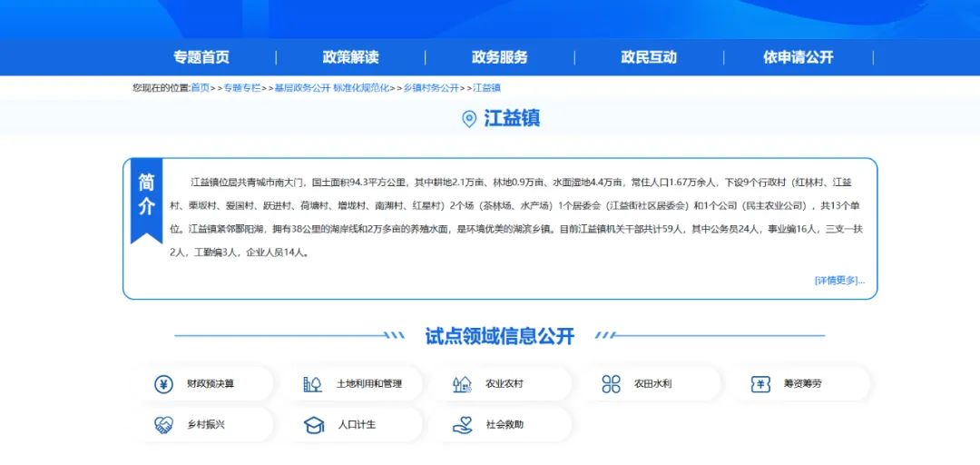Click the 人口计生 graduation cap icon

click(x=313, y=424)
